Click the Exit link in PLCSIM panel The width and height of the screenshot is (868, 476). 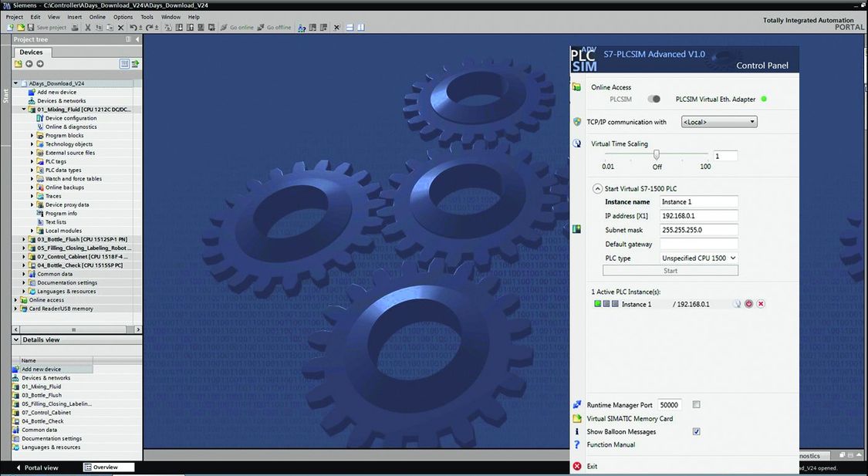592,467
